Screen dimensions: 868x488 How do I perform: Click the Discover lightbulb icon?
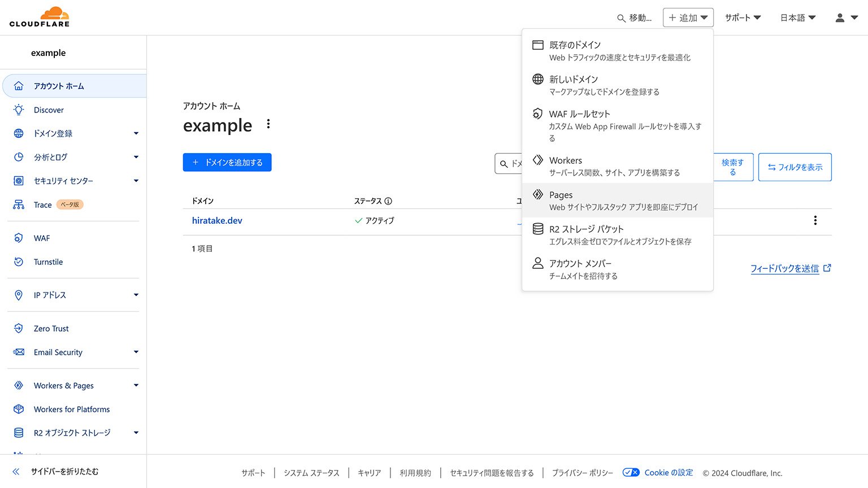point(19,110)
